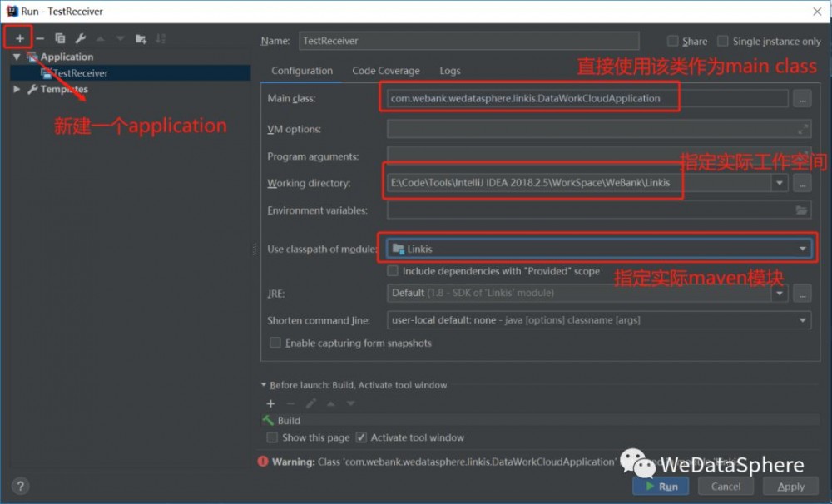Move before-launch task down
The height and width of the screenshot is (504, 832).
point(351,403)
